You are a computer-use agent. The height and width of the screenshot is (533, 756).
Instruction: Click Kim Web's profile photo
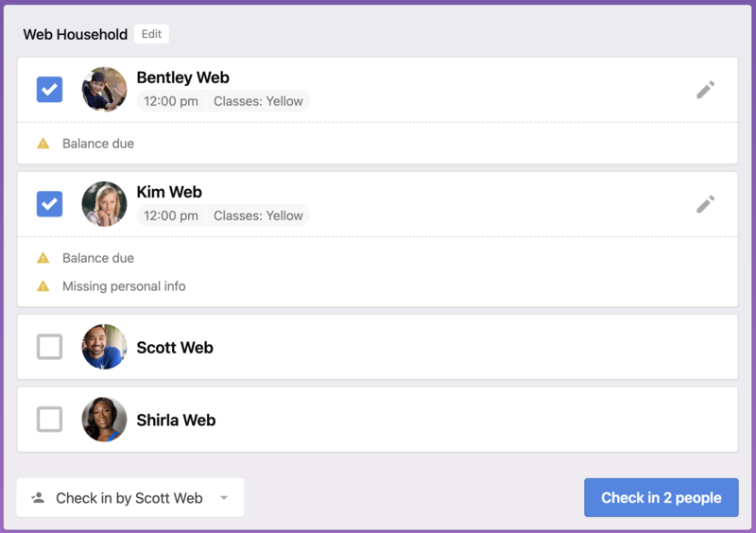[104, 204]
